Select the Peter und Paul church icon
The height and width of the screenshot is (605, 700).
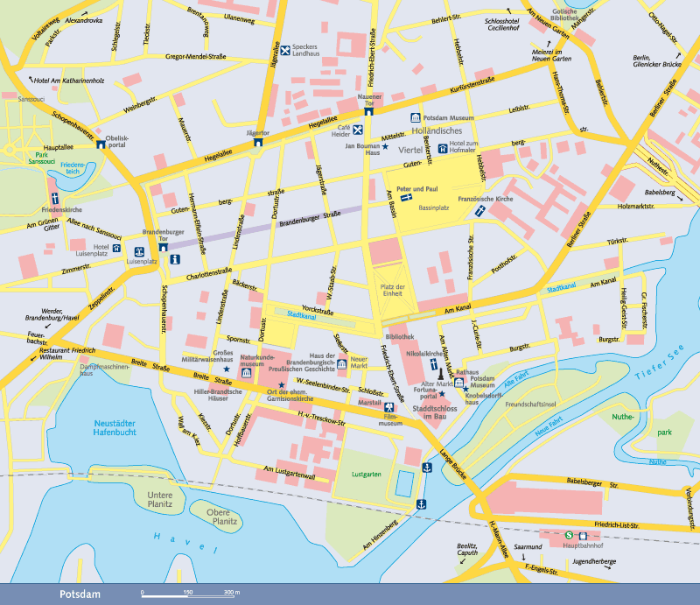406,198
